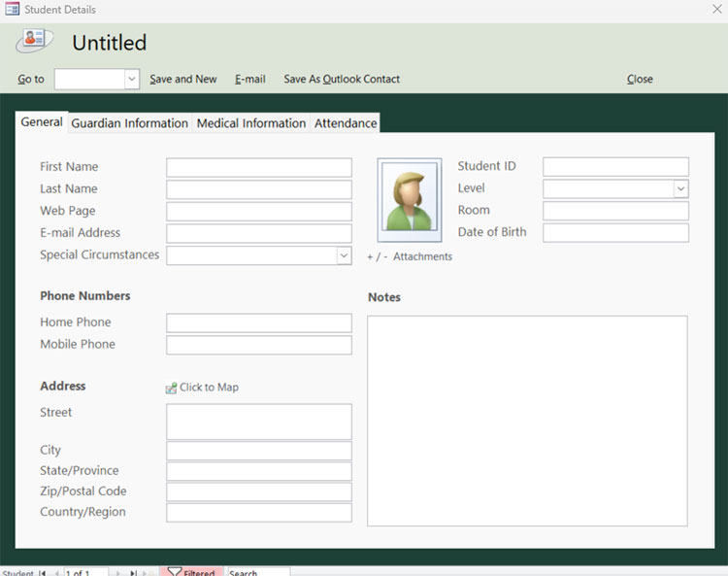Focus the Last Name field
This screenshot has width=728, height=576.
coord(259,189)
